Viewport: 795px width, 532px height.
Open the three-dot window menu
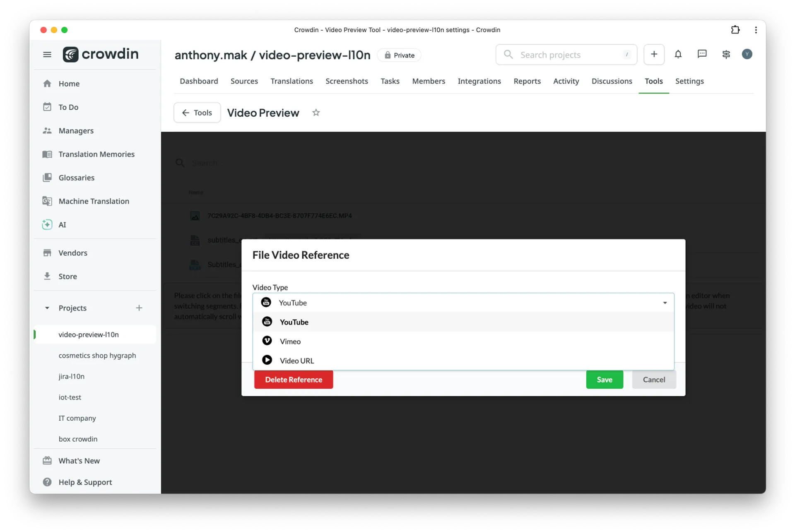(756, 30)
